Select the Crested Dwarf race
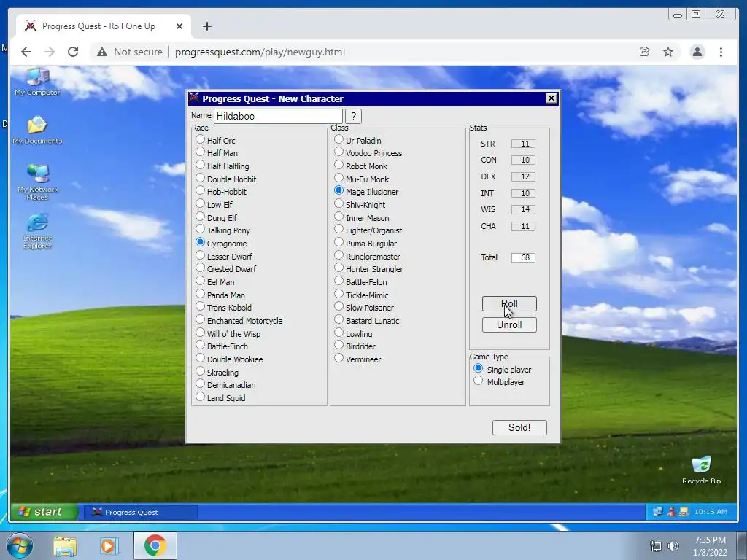The image size is (747, 560). coord(200,268)
